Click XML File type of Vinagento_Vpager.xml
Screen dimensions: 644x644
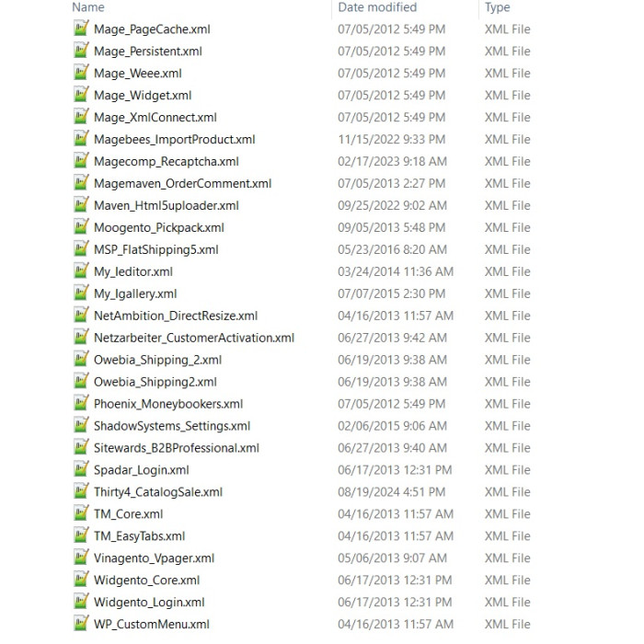click(507, 558)
